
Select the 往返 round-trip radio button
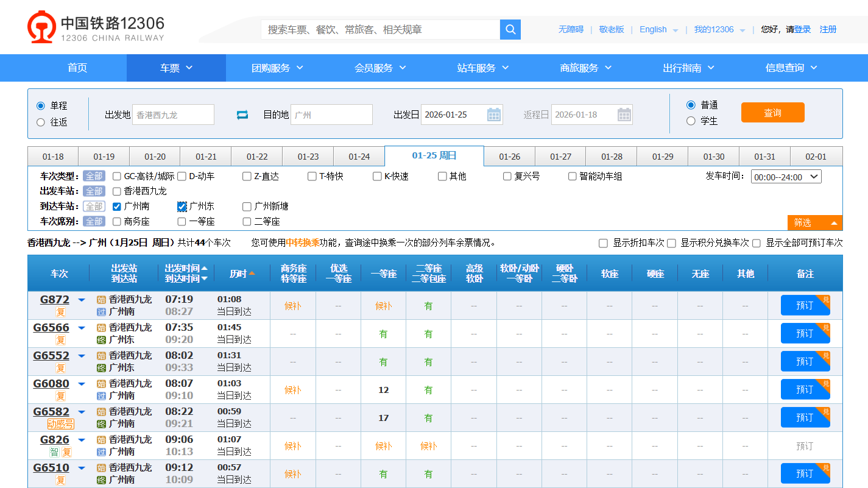(x=41, y=122)
